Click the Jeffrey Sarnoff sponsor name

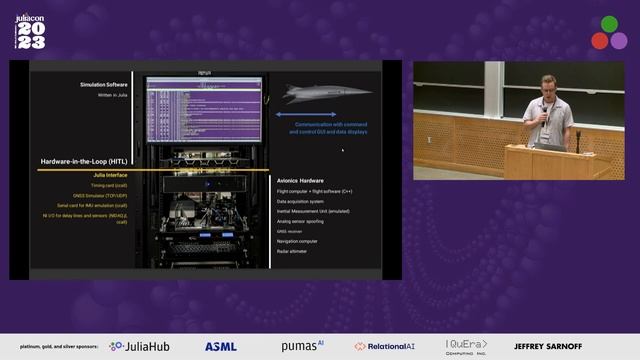click(x=548, y=347)
